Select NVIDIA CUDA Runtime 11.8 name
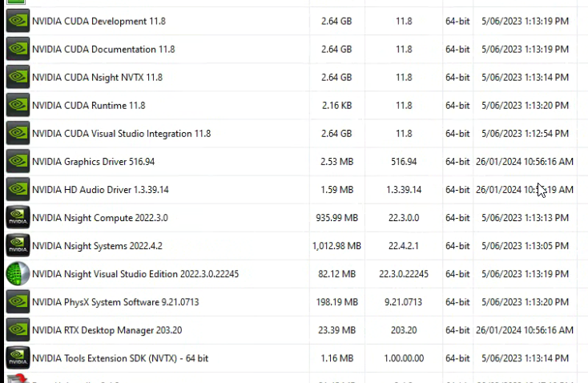 click(88, 106)
